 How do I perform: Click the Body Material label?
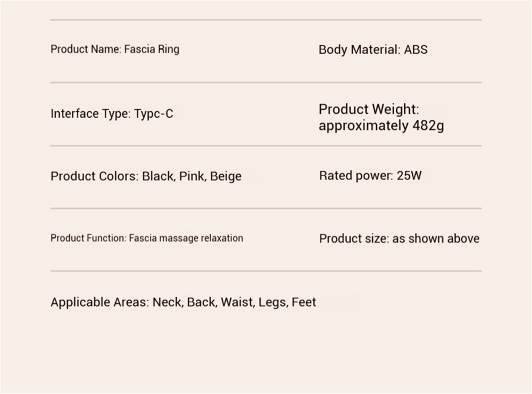point(359,50)
